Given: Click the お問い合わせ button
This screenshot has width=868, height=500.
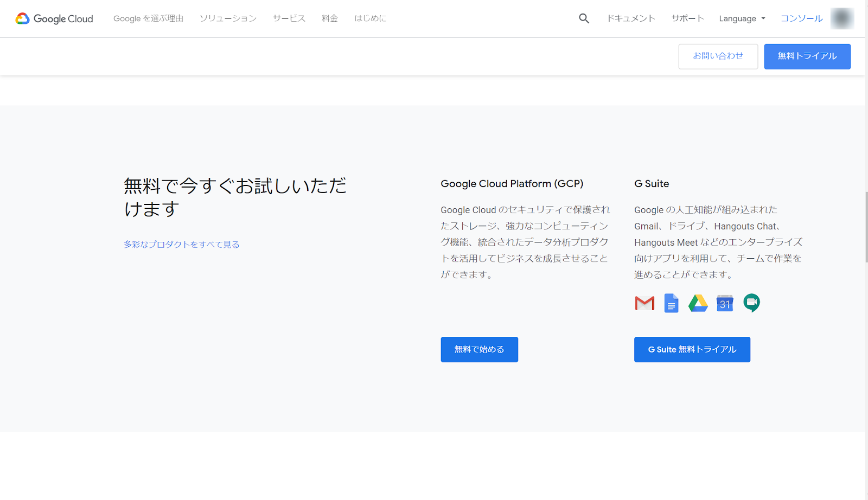Looking at the screenshot, I should 718,56.
